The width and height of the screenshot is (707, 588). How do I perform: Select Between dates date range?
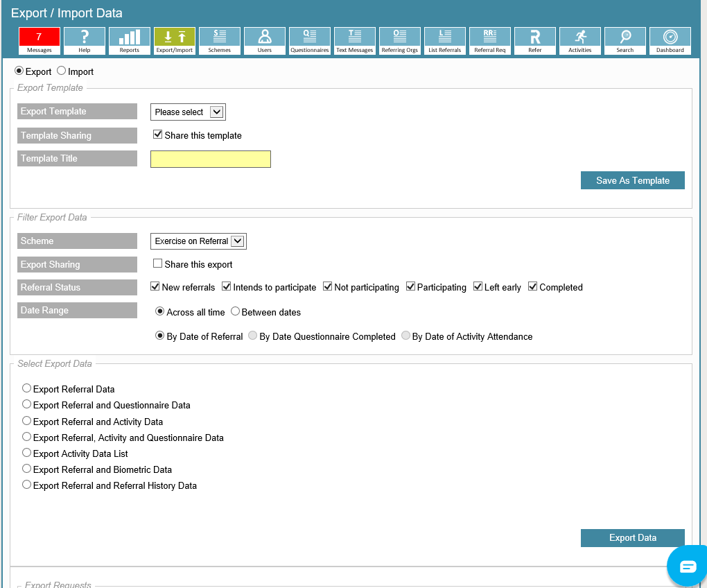click(236, 311)
